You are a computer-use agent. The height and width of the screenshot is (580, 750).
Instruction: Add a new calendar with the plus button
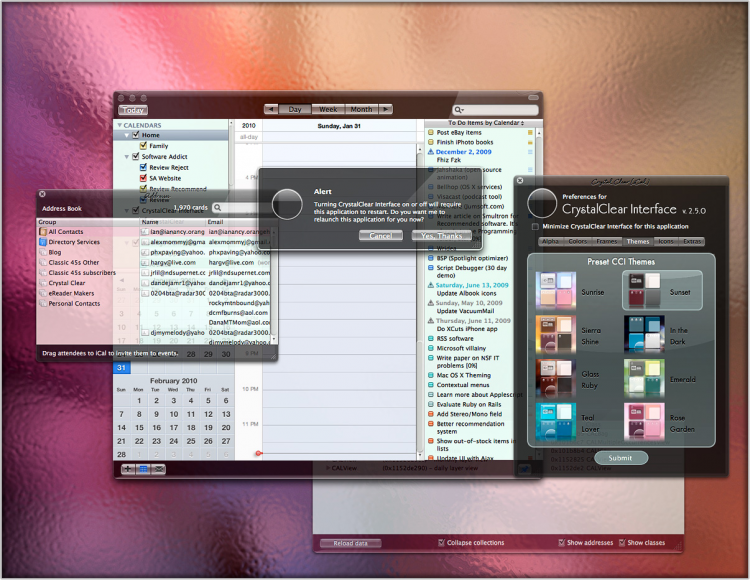128,469
